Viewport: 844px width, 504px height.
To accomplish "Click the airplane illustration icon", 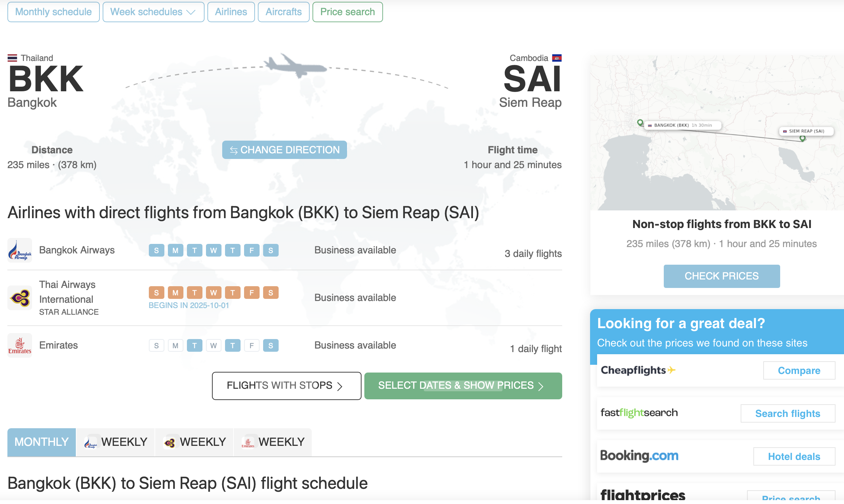I will click(x=296, y=66).
